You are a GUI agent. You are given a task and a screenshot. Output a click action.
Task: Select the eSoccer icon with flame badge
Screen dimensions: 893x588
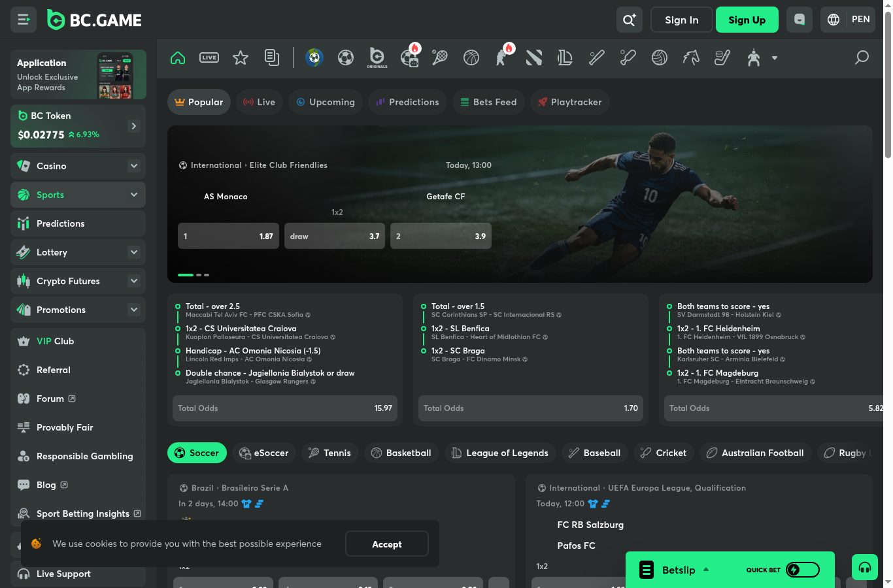[410, 56]
